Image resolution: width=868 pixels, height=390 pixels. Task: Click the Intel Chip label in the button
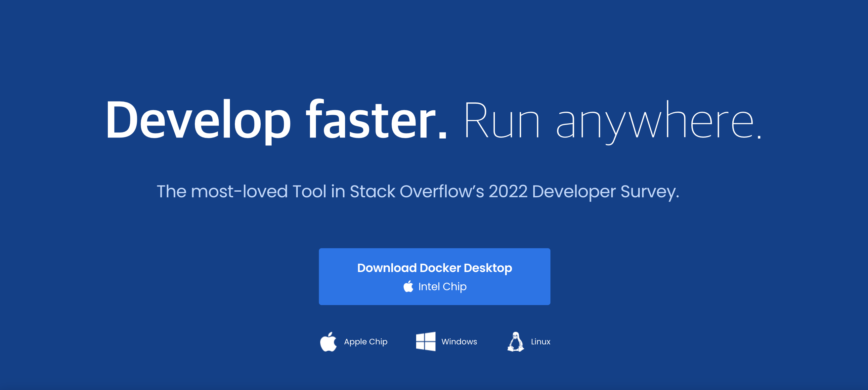(442, 287)
